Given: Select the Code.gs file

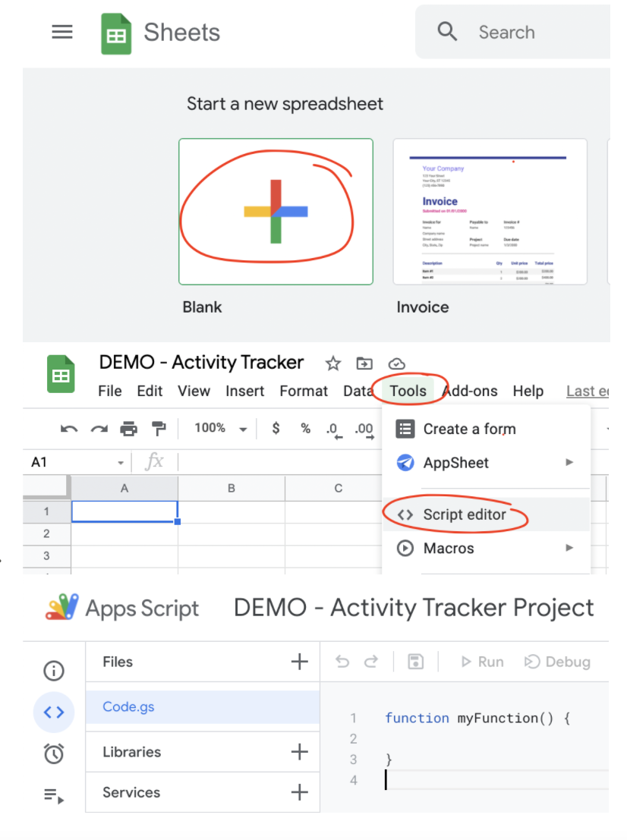Looking at the screenshot, I should pos(128,706).
